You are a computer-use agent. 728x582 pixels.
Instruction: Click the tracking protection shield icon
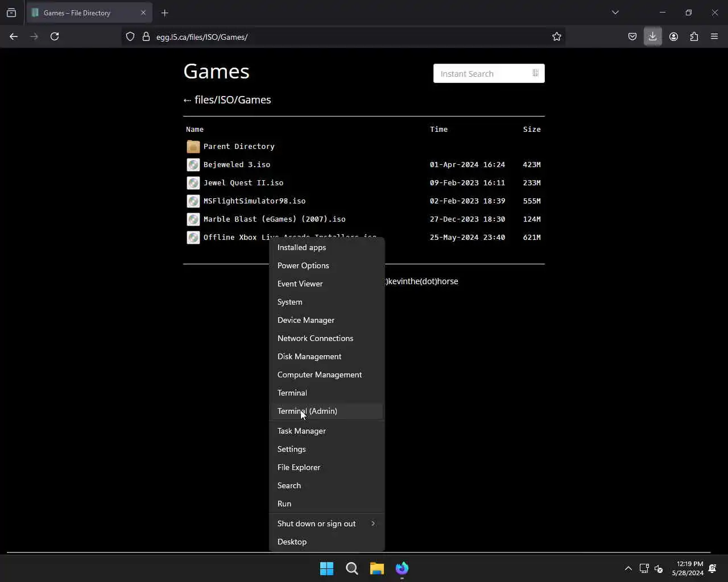[130, 36]
